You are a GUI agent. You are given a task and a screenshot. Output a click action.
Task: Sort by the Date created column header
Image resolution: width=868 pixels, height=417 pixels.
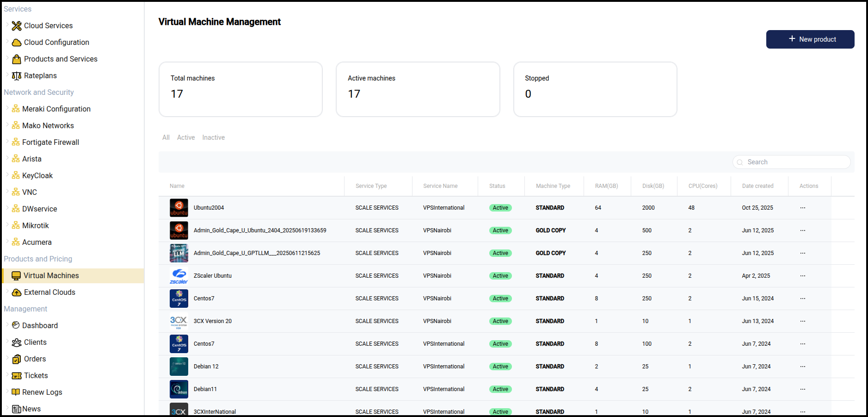(757, 186)
